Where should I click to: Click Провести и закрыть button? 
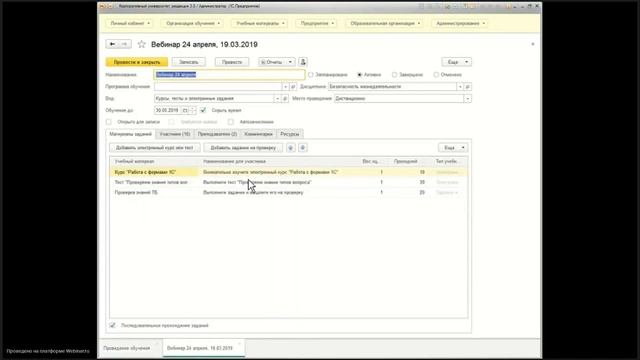pyautogui.click(x=137, y=62)
